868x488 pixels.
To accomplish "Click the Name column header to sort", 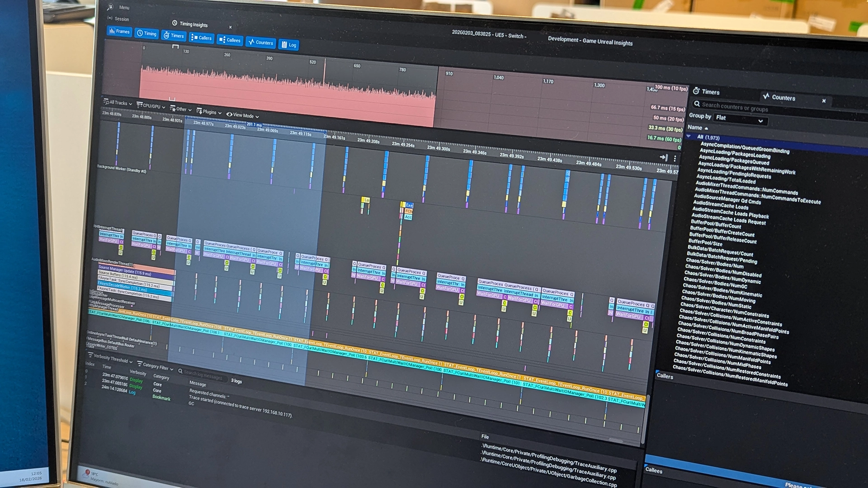I will [695, 127].
